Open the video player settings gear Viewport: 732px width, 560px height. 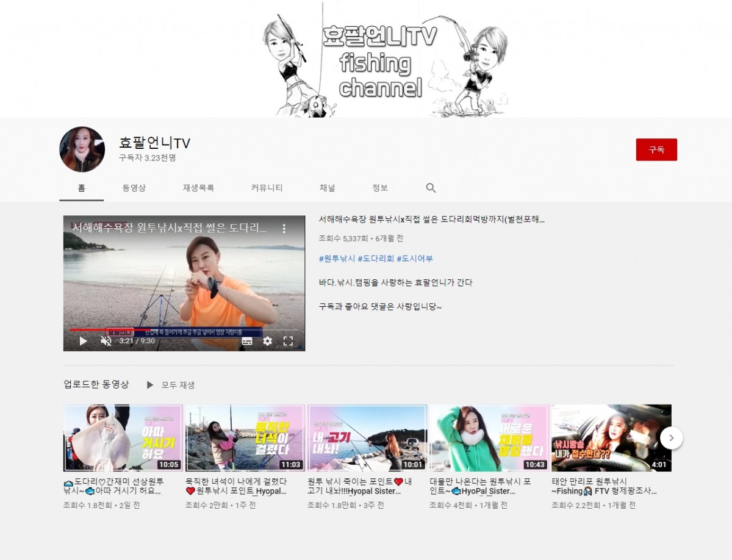point(267,341)
